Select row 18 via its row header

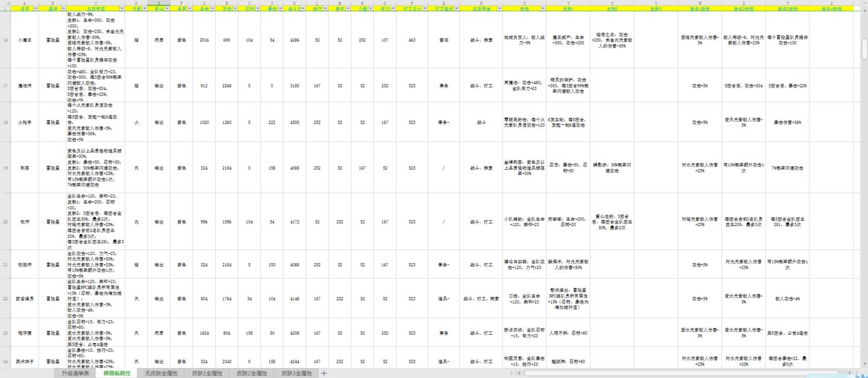point(5,122)
